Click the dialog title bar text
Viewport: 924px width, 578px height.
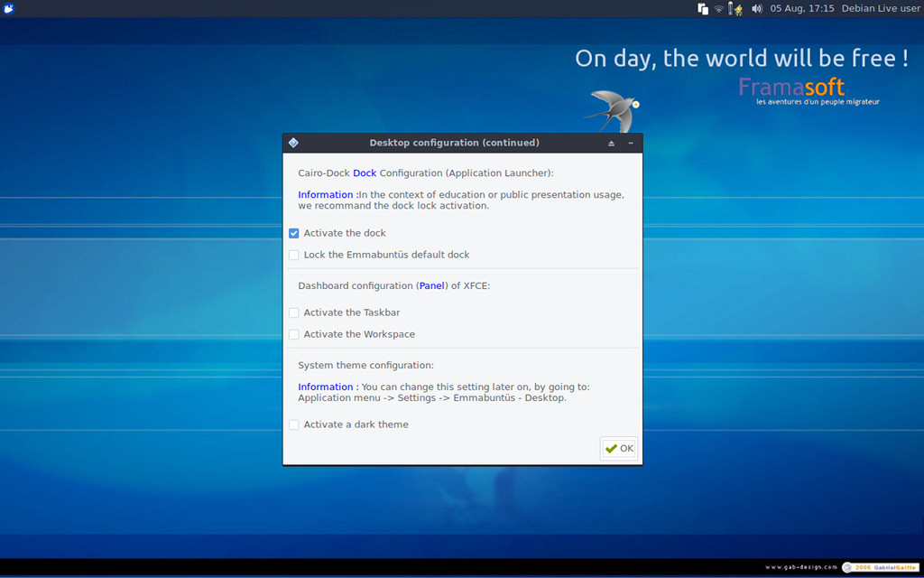pyautogui.click(x=455, y=143)
